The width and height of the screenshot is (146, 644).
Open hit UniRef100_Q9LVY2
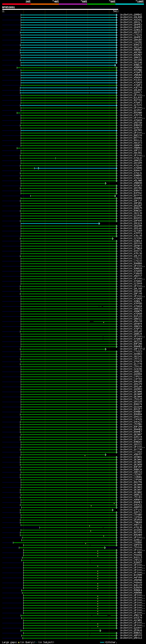click(x=131, y=256)
